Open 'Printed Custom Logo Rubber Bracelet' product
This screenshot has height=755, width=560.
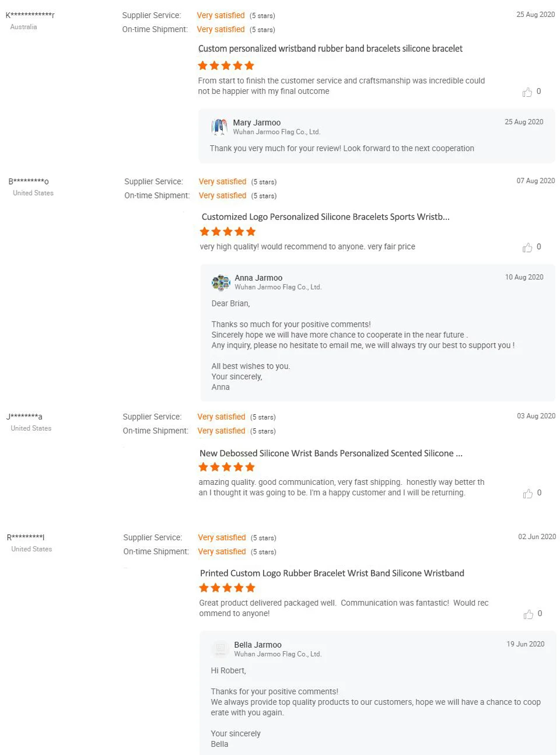click(332, 574)
